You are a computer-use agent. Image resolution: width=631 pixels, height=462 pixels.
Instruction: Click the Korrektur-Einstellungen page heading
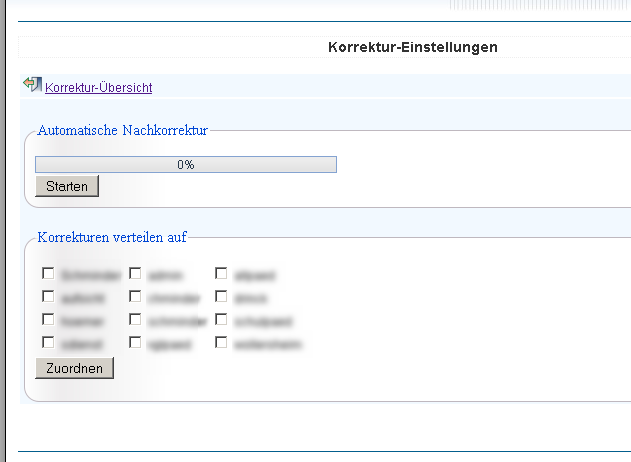click(x=413, y=47)
